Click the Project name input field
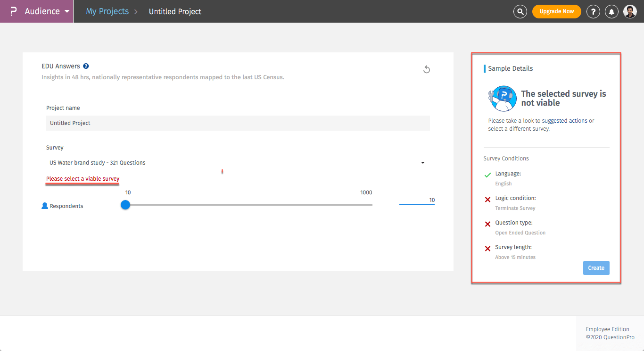This screenshot has height=351, width=644. pyautogui.click(x=238, y=123)
